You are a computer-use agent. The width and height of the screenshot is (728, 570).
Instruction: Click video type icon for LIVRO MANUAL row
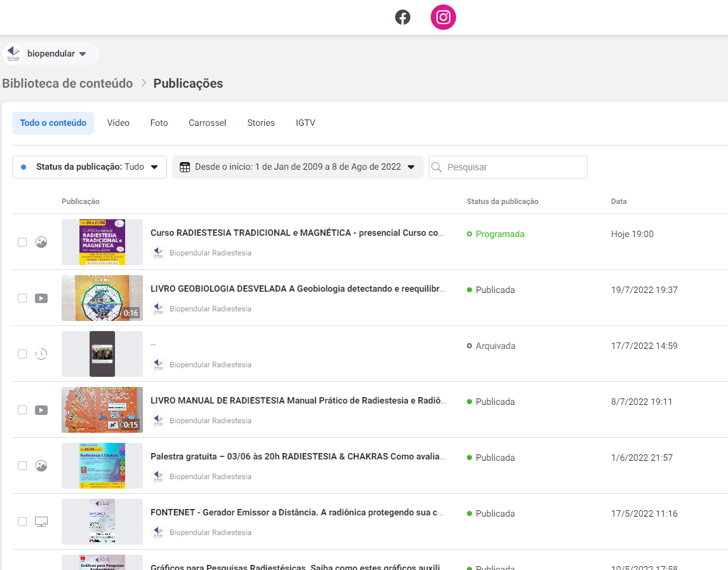click(41, 411)
